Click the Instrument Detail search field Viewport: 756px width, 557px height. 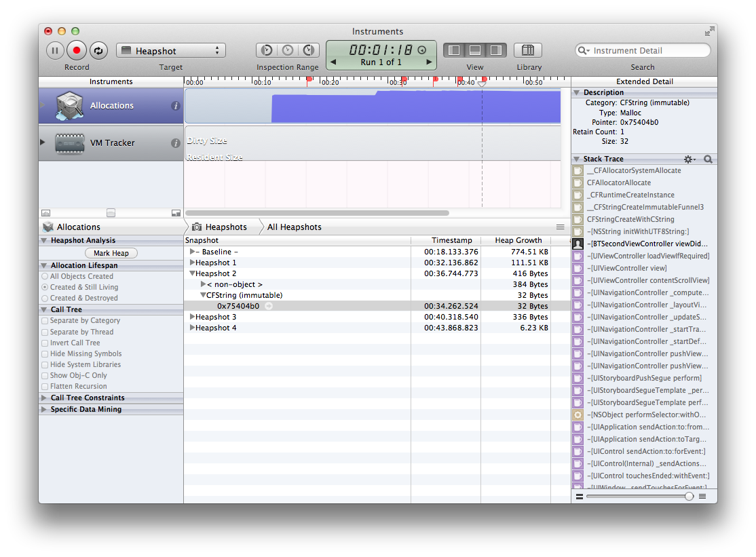[x=643, y=51]
